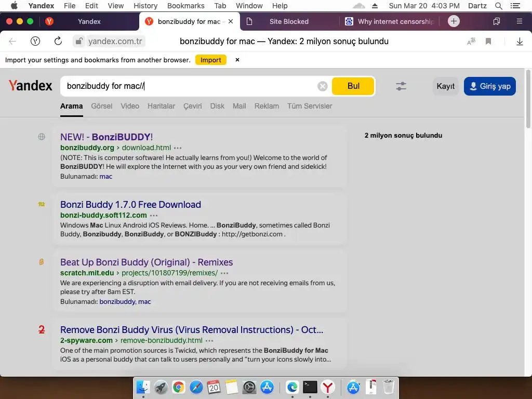Expand options dots next to bonzibuddy.org result

(x=178, y=148)
